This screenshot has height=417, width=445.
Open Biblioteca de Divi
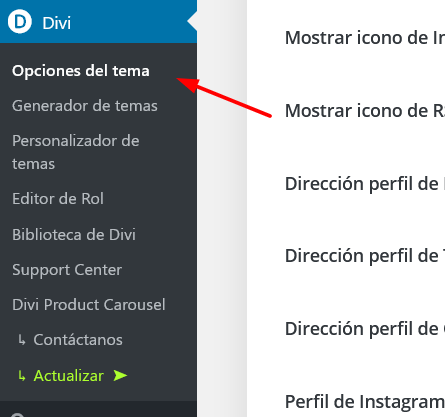[x=74, y=234]
